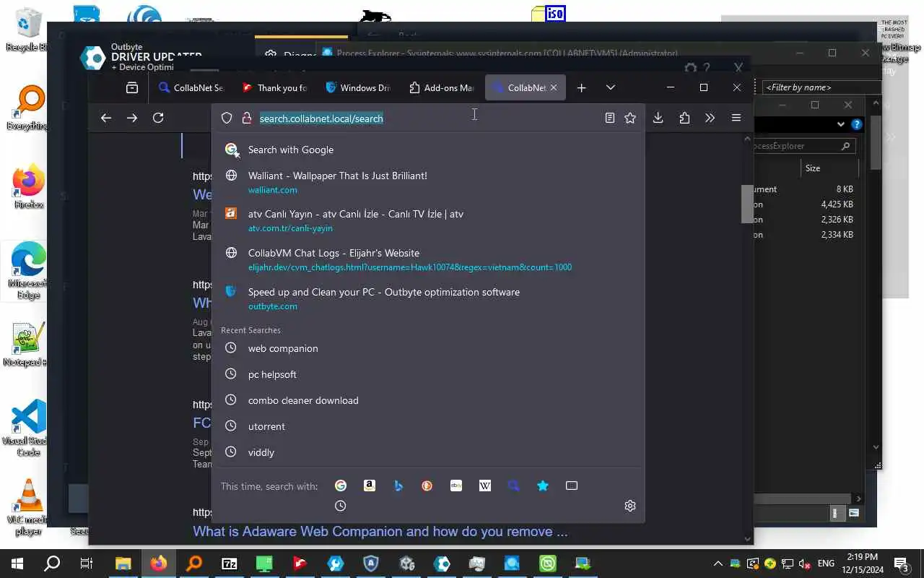Go back to the previous page
Screen dimensions: 924x578
click(x=106, y=118)
